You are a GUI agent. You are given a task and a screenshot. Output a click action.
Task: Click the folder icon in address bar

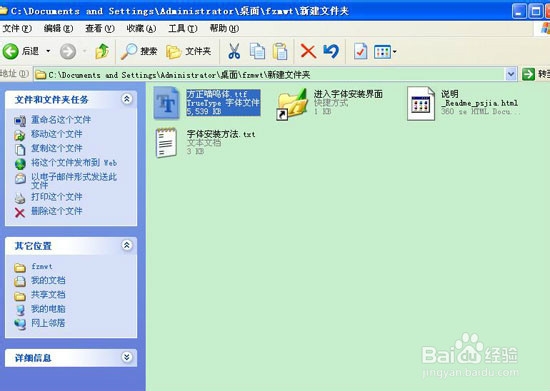[41, 75]
